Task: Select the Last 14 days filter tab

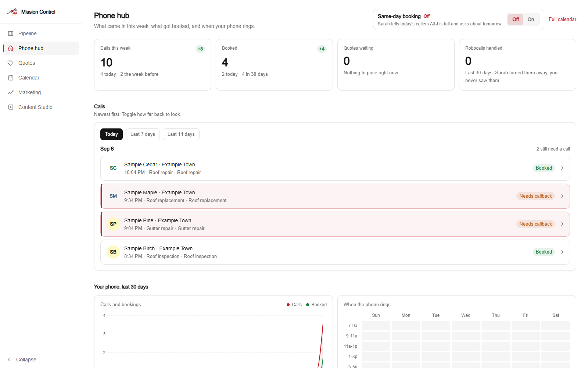Action: click(181, 134)
